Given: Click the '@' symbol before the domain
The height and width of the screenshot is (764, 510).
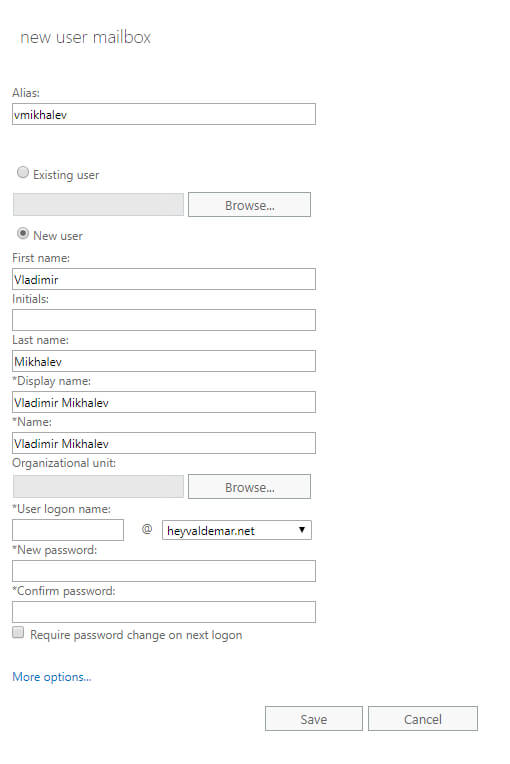Looking at the screenshot, I should click(x=147, y=529).
